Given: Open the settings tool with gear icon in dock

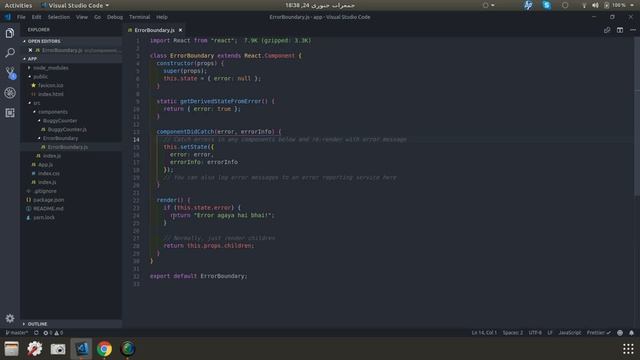Looking at the screenshot, I should pyautogui.click(x=35, y=349).
